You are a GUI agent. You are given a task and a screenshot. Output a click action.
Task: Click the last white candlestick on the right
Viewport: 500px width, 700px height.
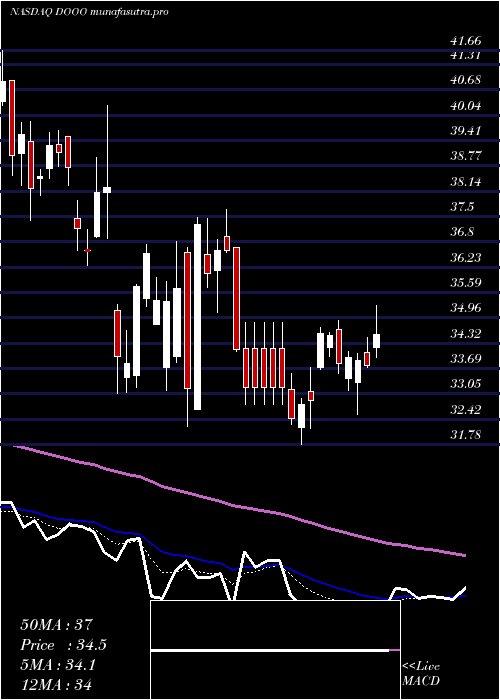(x=376, y=341)
